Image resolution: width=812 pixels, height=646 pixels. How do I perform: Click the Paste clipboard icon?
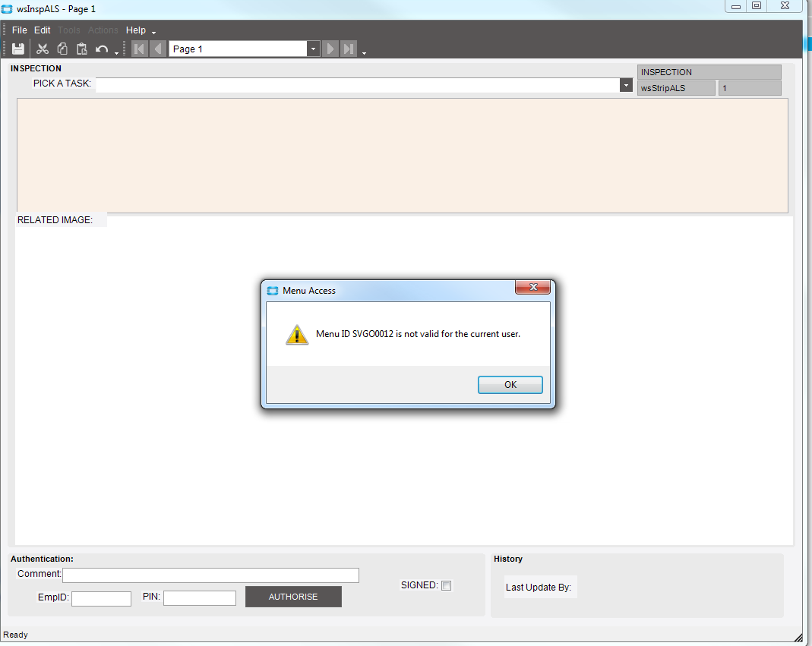82,49
